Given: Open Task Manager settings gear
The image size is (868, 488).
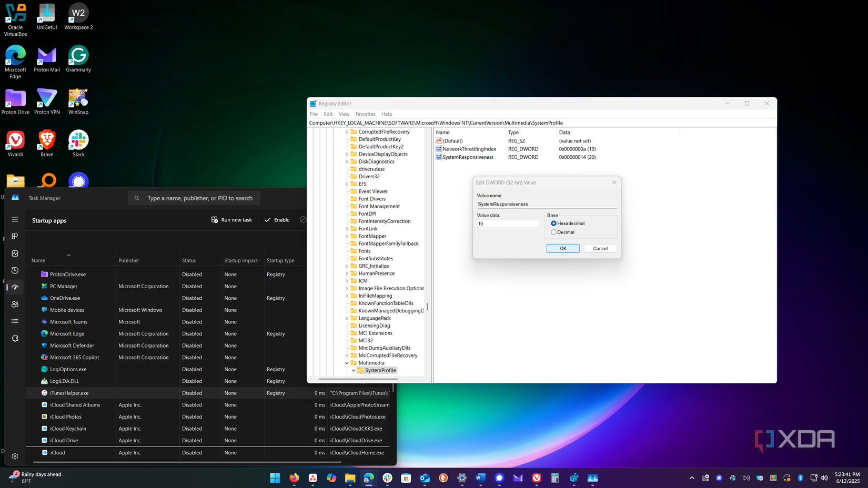Looking at the screenshot, I should 14,456.
